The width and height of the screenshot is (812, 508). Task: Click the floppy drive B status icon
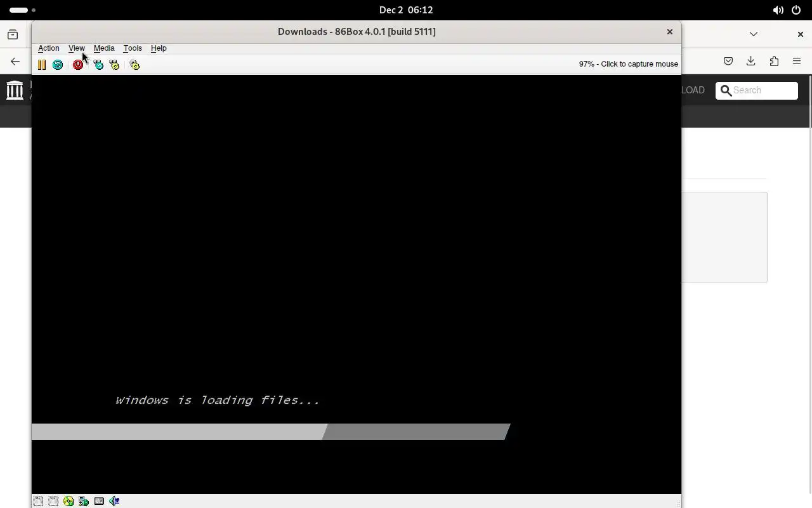pos(53,501)
